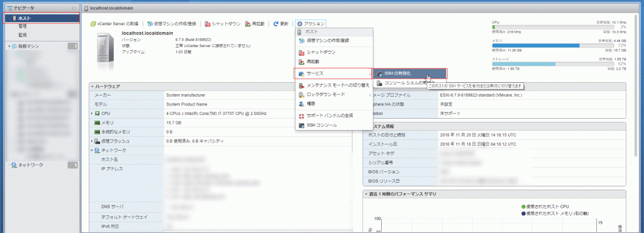Click the メモリ icon in hardware
The image size is (644, 233).
point(97,122)
